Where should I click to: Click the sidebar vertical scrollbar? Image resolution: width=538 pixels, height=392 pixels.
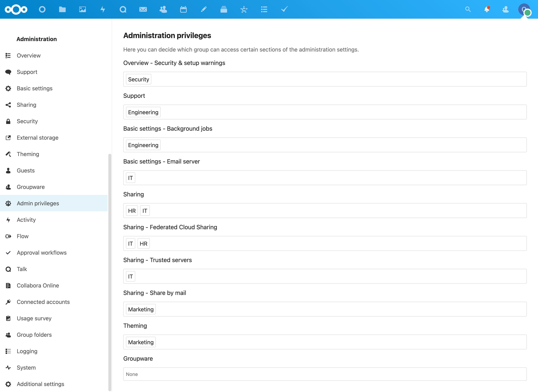110,272
